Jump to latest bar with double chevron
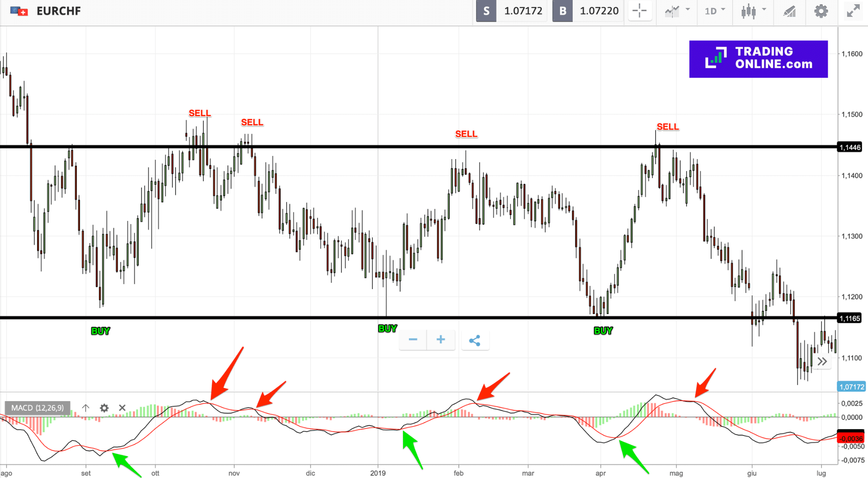Image resolution: width=868 pixels, height=478 pixels. click(x=822, y=361)
